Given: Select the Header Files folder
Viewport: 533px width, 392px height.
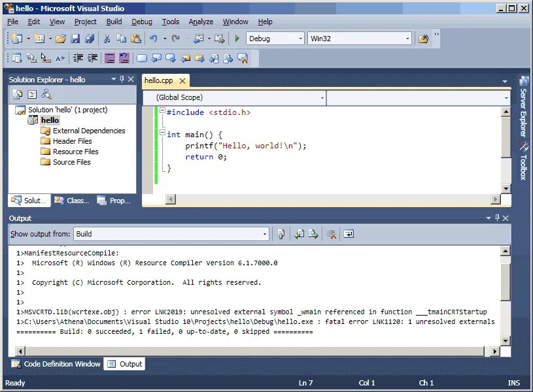Looking at the screenshot, I should click(73, 141).
